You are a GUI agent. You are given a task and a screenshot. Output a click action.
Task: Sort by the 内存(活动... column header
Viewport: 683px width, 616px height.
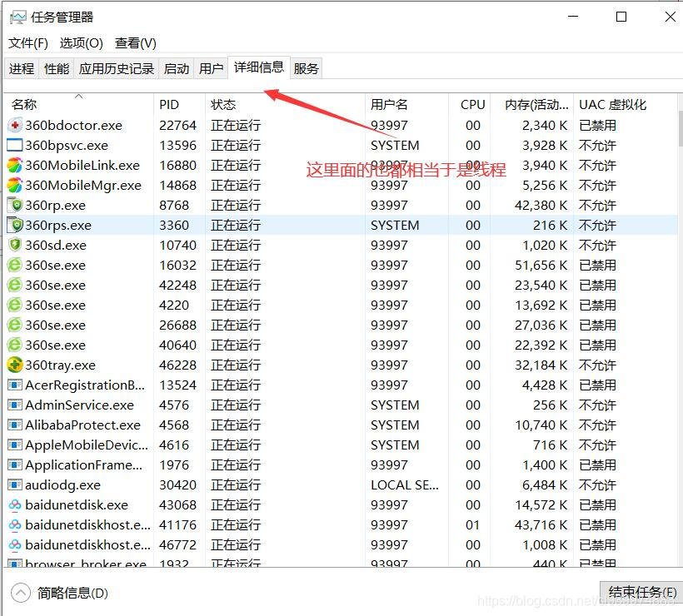tap(532, 105)
